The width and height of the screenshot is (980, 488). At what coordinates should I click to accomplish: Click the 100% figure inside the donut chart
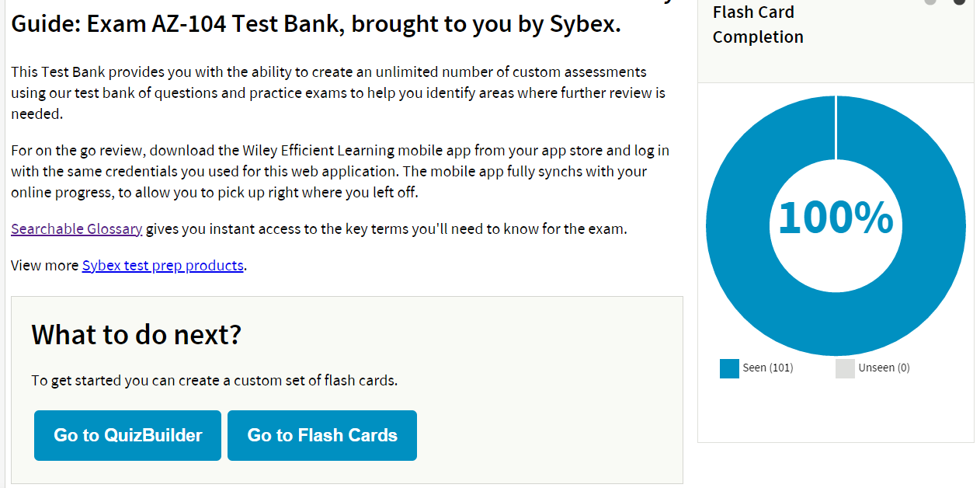click(x=836, y=218)
